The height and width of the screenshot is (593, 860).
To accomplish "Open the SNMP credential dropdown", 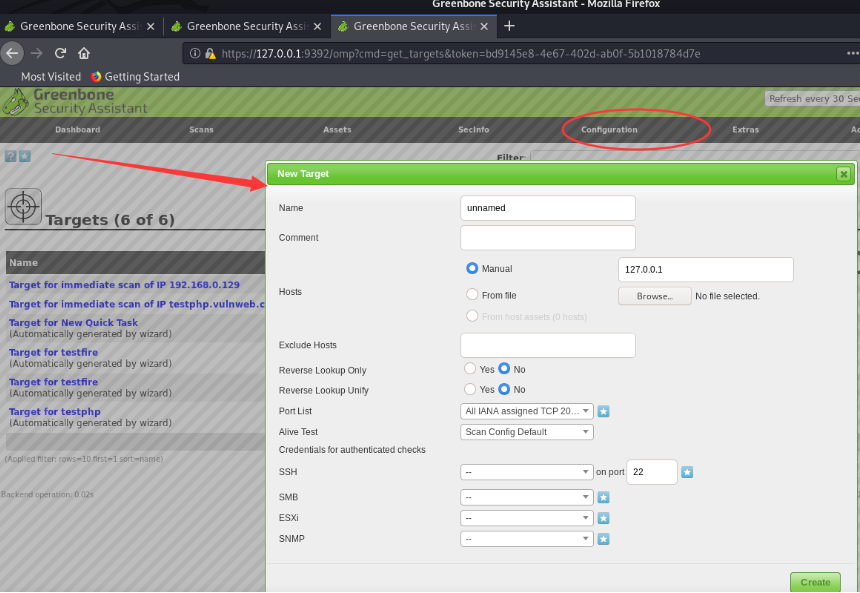I will pos(527,539).
